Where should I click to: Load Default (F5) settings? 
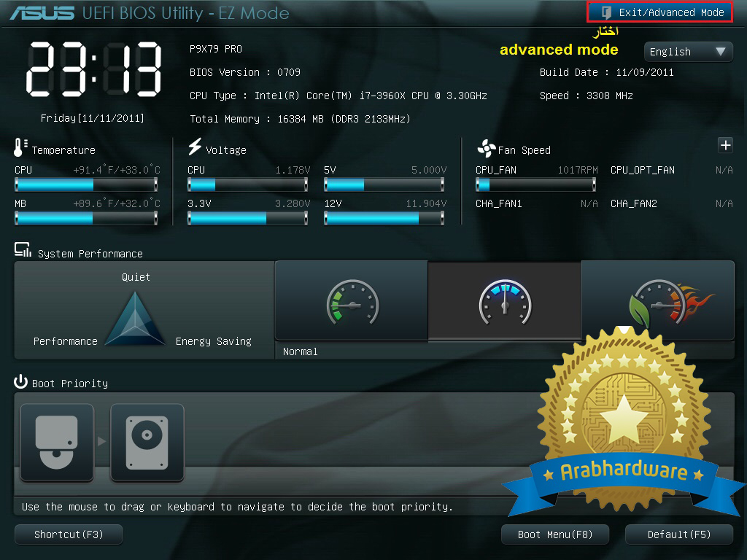(x=679, y=534)
